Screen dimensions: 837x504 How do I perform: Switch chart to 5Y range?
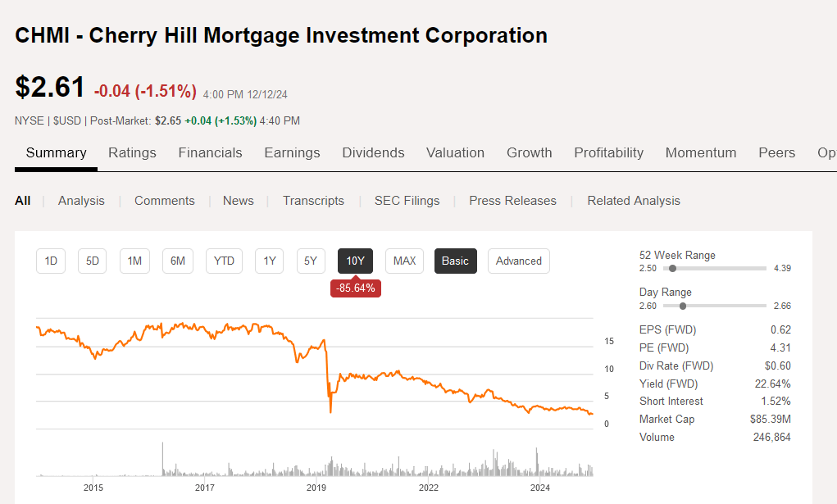311,261
